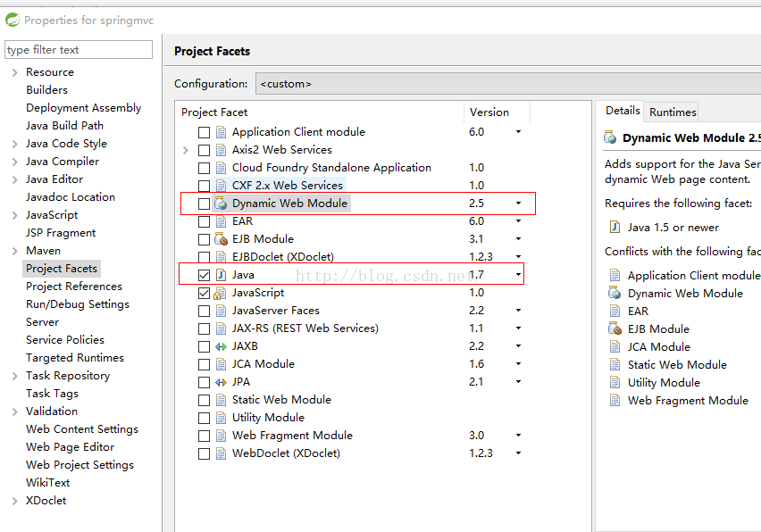The width and height of the screenshot is (761, 532).
Task: Click the JAXB facet icon
Action: coord(222,346)
